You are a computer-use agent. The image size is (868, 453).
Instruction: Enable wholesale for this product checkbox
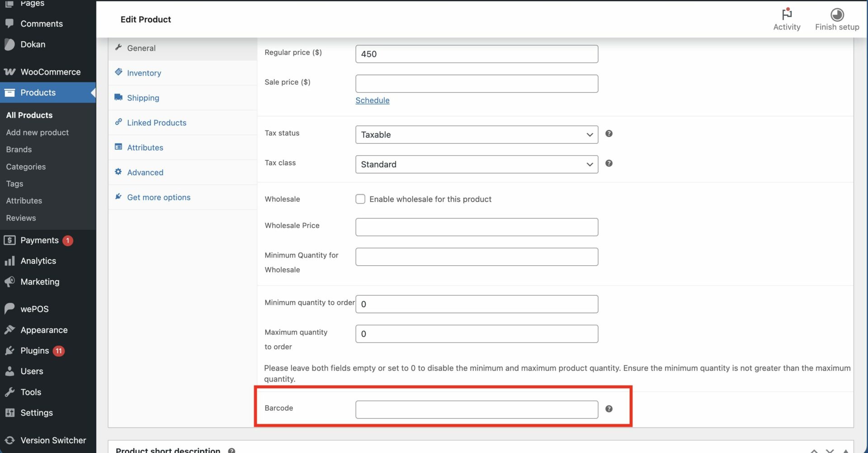click(360, 199)
